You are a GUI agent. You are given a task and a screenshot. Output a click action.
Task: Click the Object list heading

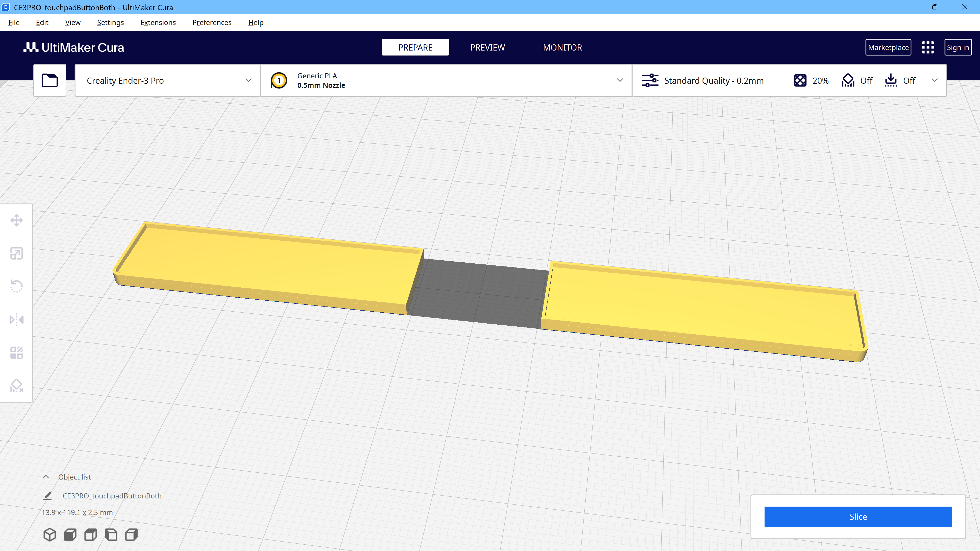coord(75,477)
